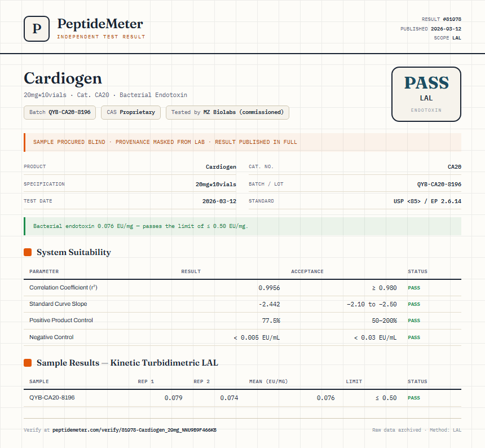Click the PASS LAL endotoxin badge
485x448 pixels.
(426, 94)
